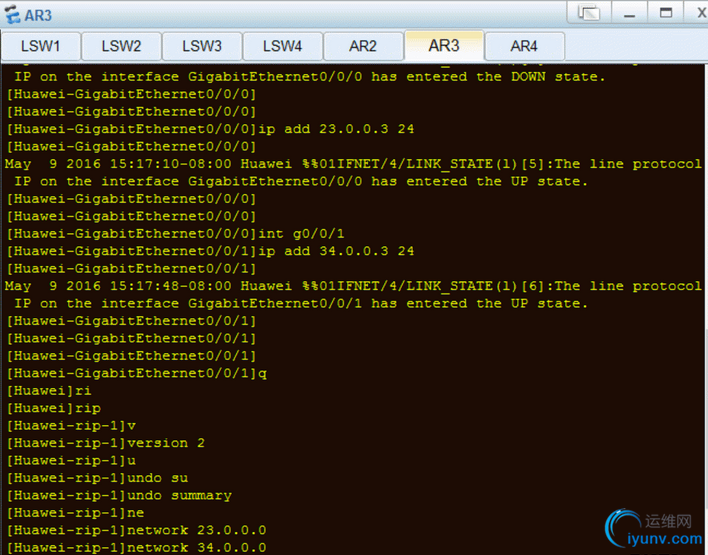Click the GigabitEthernet0/0/1 'q' quit line
Viewport: 708px width, 555px height.
tap(136, 373)
